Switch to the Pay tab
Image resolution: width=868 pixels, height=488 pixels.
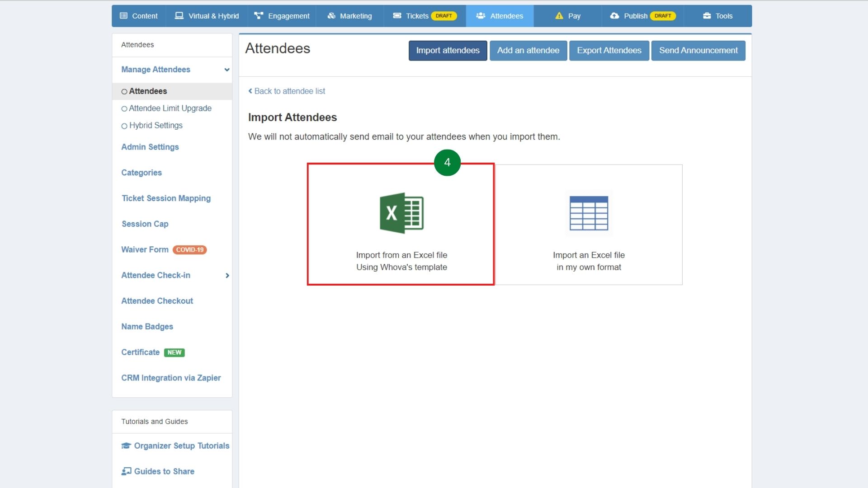pos(568,16)
